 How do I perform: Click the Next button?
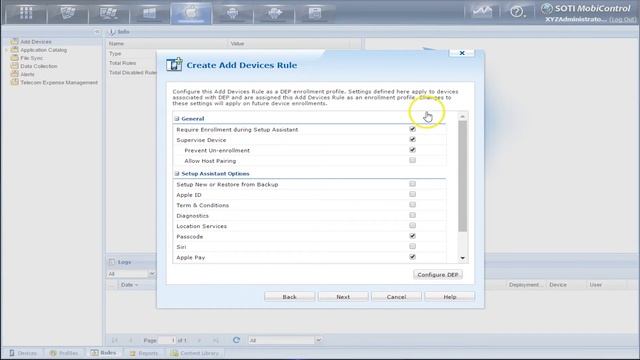pyautogui.click(x=343, y=297)
